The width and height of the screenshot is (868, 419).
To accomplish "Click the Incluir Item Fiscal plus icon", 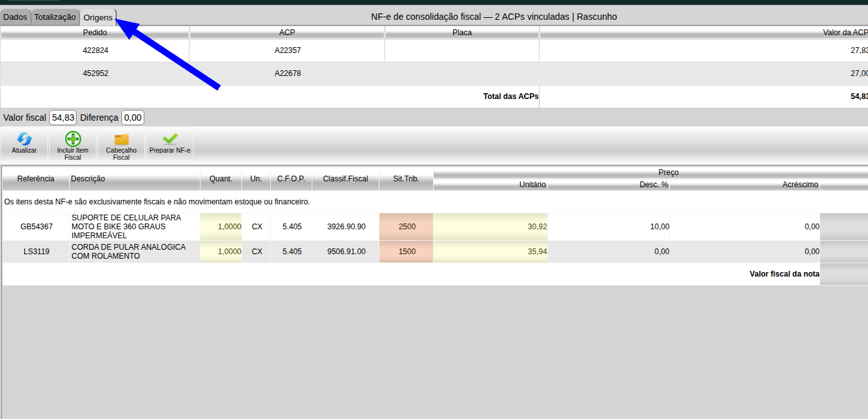I will pos(73,139).
